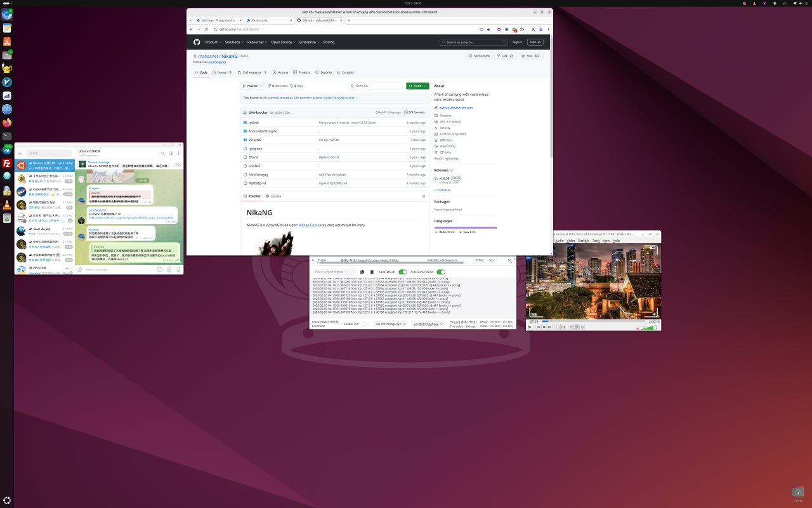Image resolution: width=812 pixels, height=508 pixels.
Task: Reload the page in Chromium
Action: (x=206, y=29)
